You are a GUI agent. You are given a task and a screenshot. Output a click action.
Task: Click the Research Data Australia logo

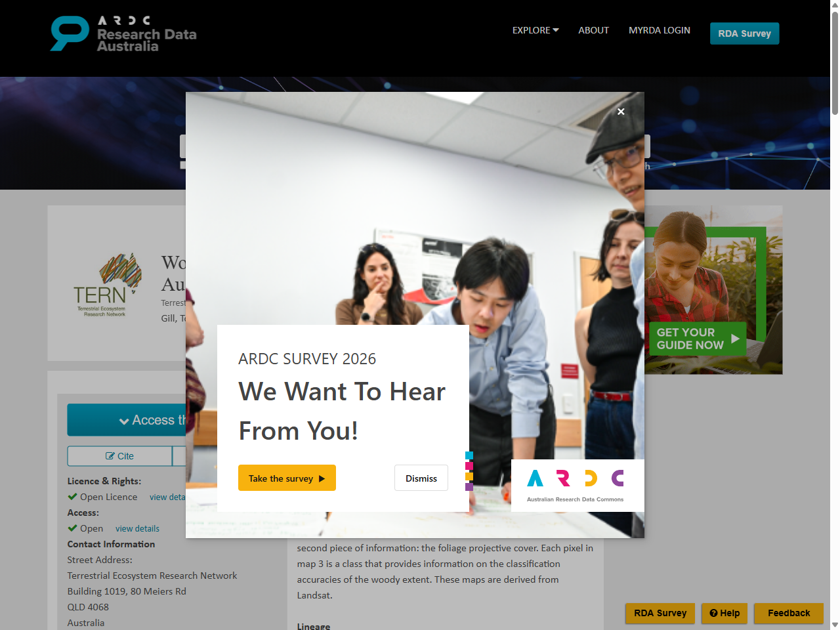[124, 33]
